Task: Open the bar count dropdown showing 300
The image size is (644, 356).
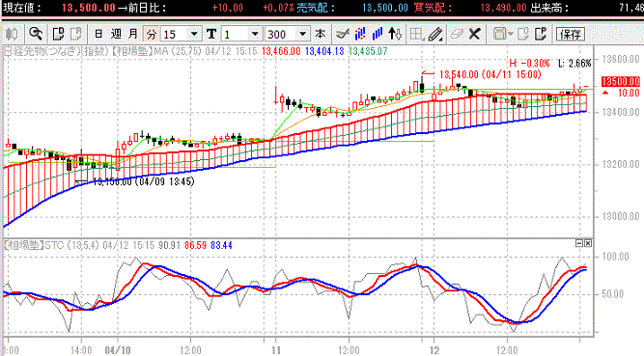Action: (x=303, y=34)
